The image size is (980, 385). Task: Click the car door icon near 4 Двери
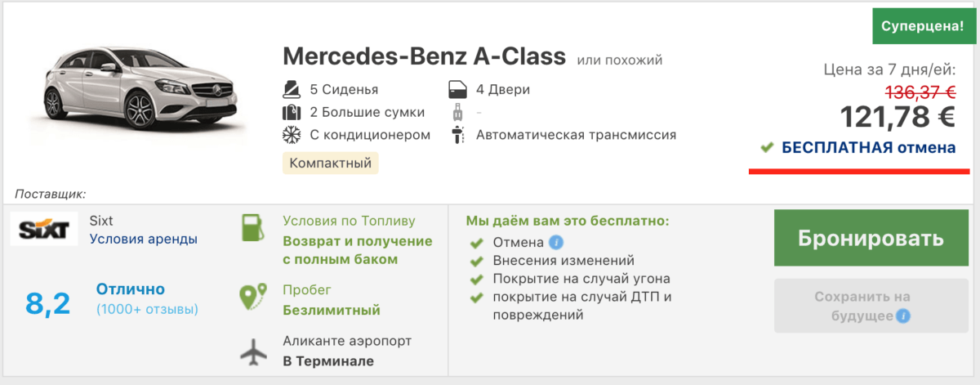pyautogui.click(x=458, y=89)
